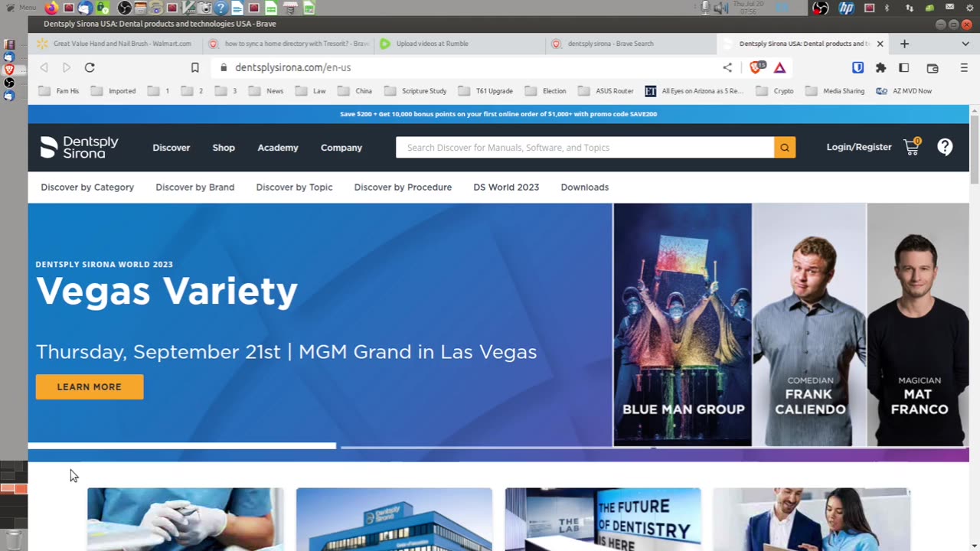Open DS World 2023 link
Viewport: 980px width, 551px height.
pos(506,187)
